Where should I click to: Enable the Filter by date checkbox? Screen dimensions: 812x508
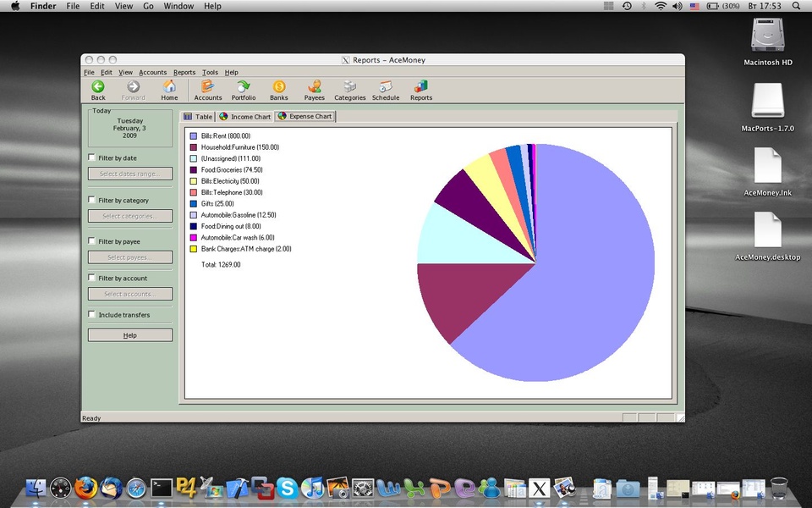pos(92,158)
